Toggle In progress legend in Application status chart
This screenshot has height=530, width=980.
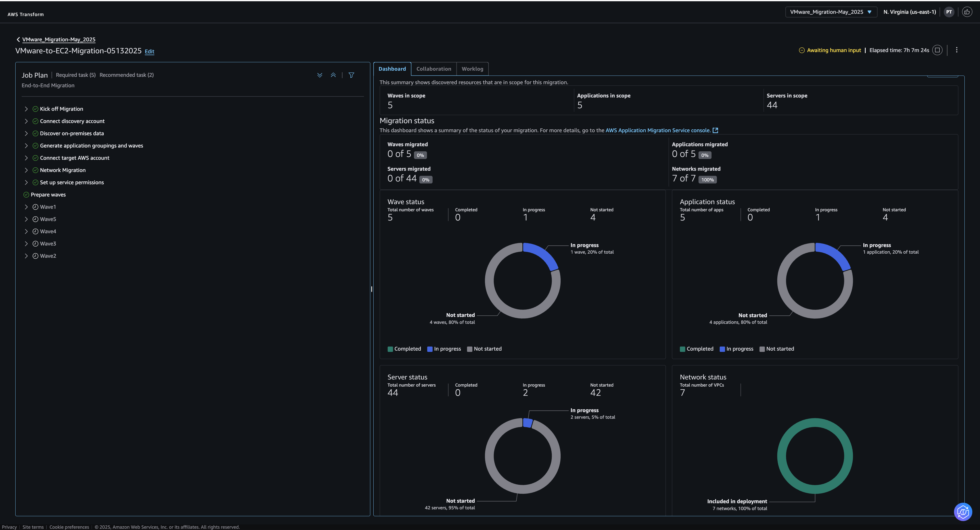(x=736, y=349)
